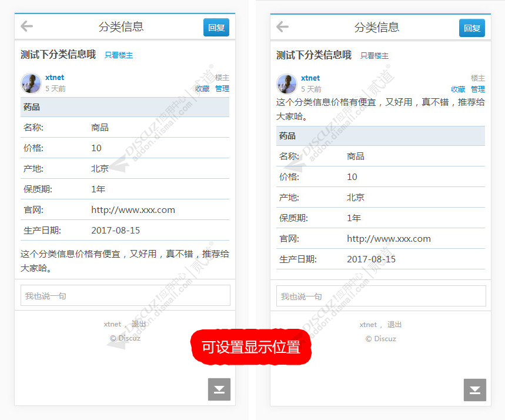The image size is (505, 420).
Task: Click 测试下分类信息哦 title in right phone
Action: (314, 55)
